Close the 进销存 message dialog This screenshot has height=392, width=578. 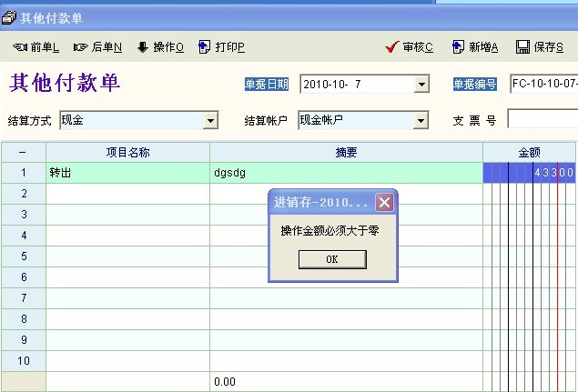[x=385, y=202]
